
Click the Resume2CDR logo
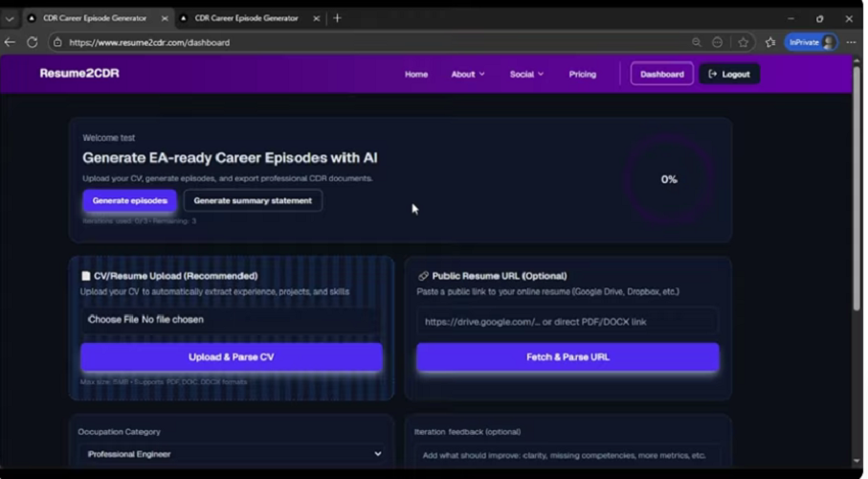coord(79,73)
